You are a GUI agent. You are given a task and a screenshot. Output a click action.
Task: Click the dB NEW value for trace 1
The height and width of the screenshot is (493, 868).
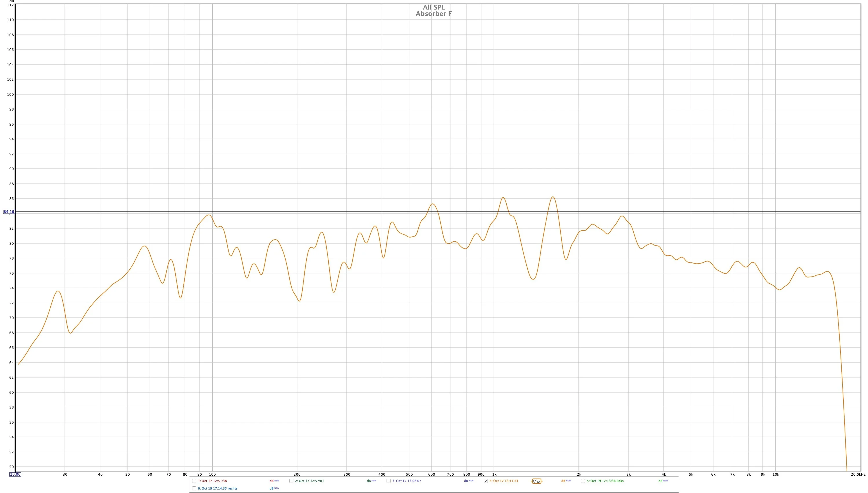coord(274,481)
